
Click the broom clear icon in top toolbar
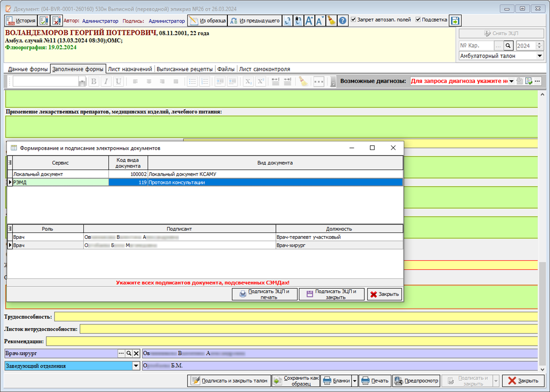(x=332, y=21)
